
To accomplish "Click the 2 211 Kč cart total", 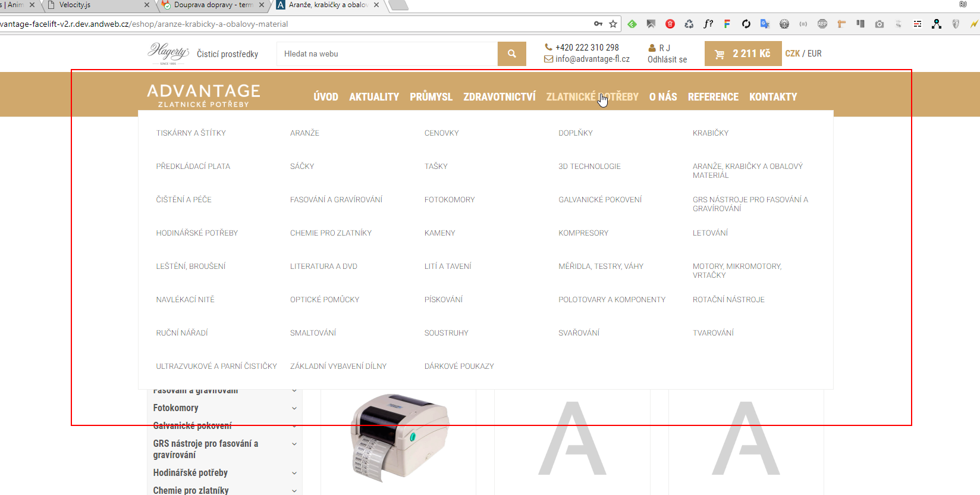I will (x=751, y=54).
